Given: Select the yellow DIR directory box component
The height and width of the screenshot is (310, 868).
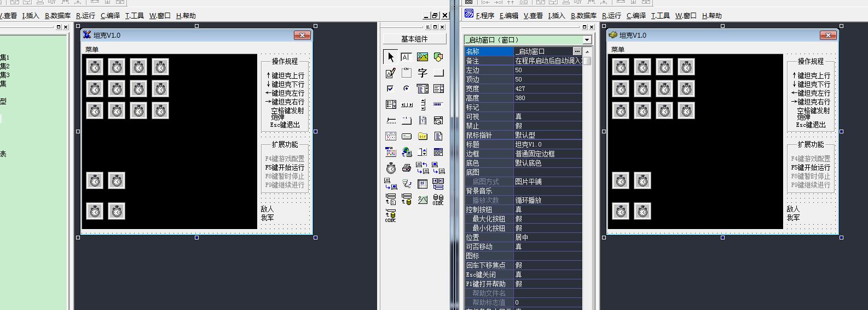Looking at the screenshot, I should click(x=423, y=136).
